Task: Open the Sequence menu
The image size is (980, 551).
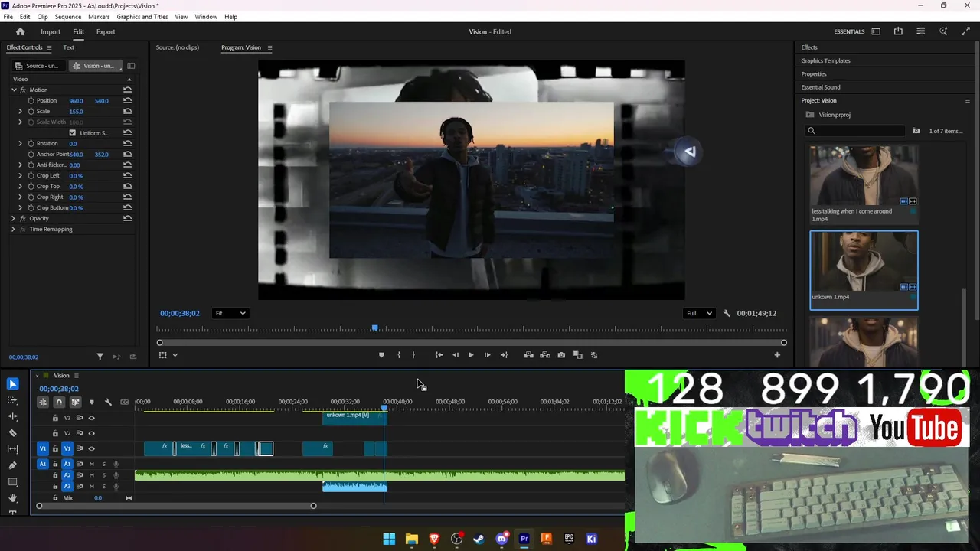Action: tap(68, 17)
